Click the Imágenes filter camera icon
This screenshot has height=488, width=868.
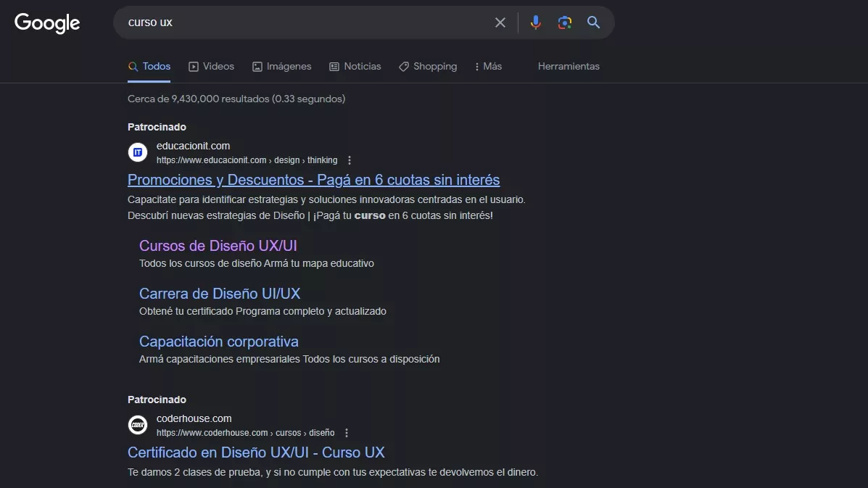[257, 66]
